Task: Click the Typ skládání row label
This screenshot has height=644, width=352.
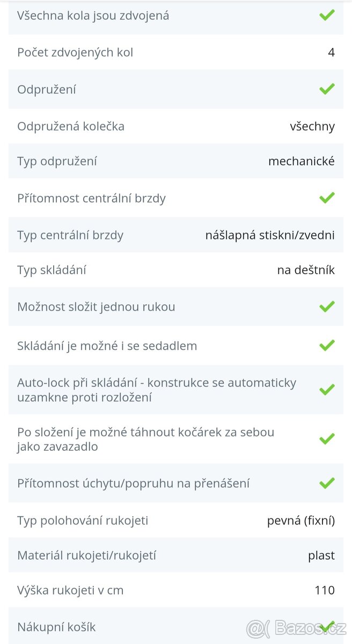Action: [52, 270]
